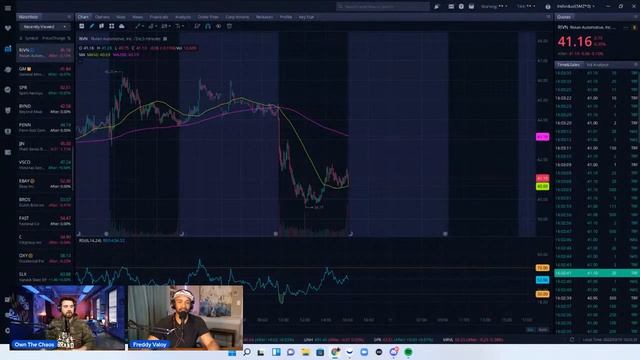Click the orange RSI 30 level tag
Screen dimensions: 640x360
(542, 294)
